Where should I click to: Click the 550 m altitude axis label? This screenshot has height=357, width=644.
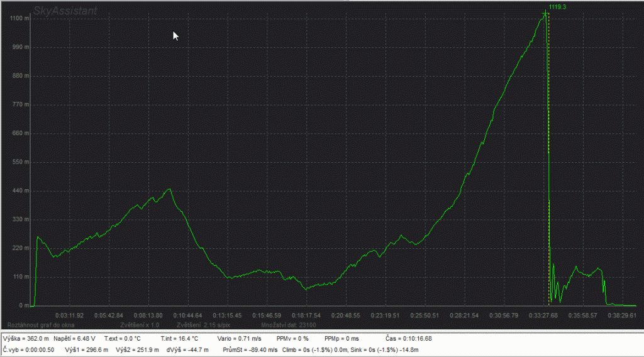tap(21, 162)
